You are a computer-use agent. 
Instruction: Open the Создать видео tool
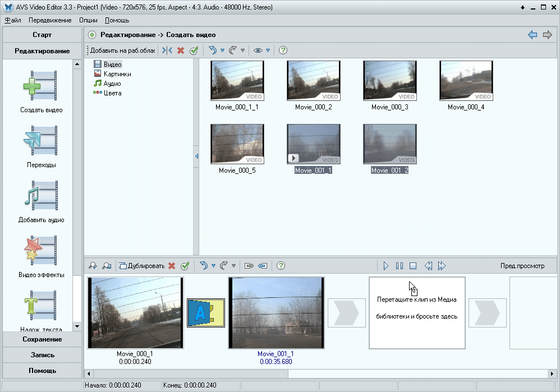pyautogui.click(x=41, y=92)
